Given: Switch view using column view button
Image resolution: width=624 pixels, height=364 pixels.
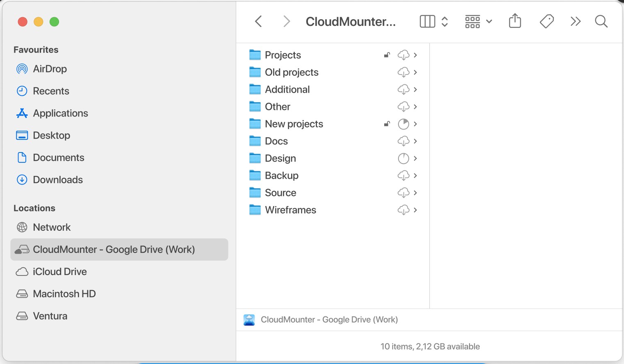Looking at the screenshot, I should point(427,21).
